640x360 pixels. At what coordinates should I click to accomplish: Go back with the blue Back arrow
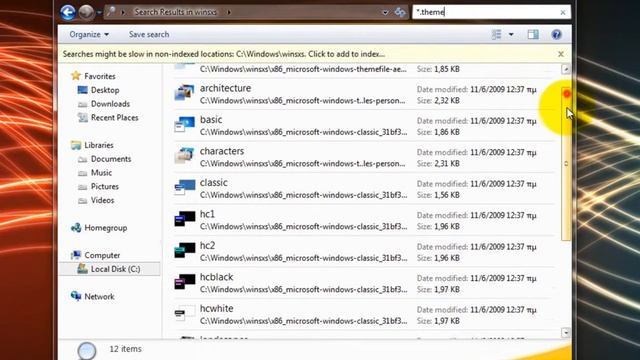pos(68,12)
